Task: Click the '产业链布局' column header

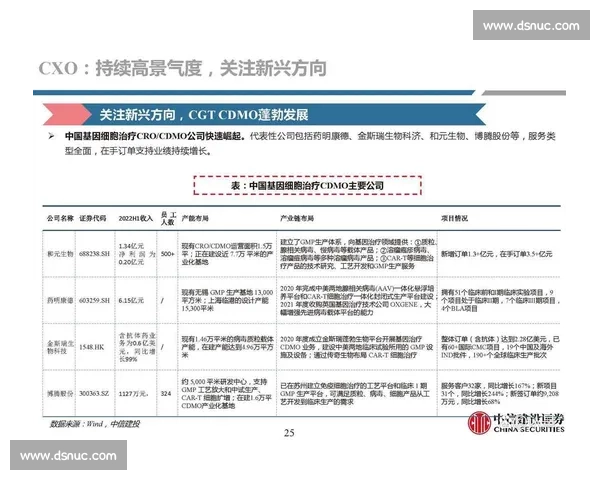Action: pos(297,218)
